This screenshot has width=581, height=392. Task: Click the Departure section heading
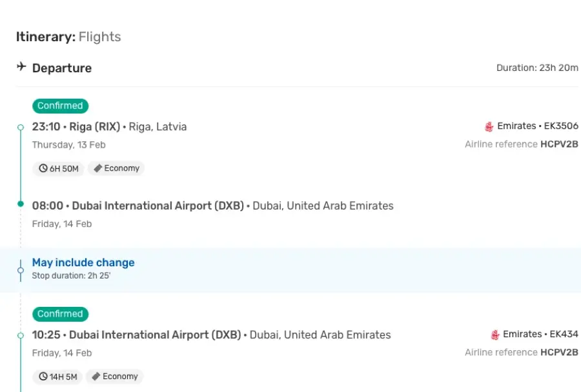(x=62, y=68)
